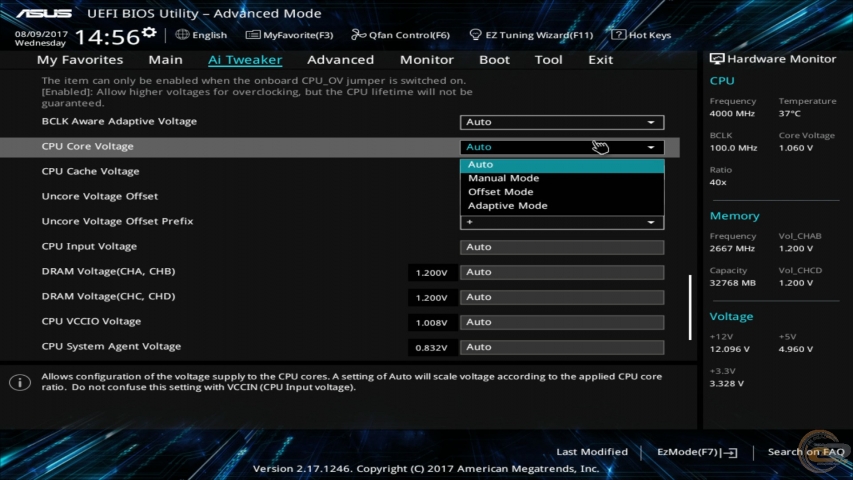Click the English language button
Viewport: 853px width, 480px height.
click(209, 35)
